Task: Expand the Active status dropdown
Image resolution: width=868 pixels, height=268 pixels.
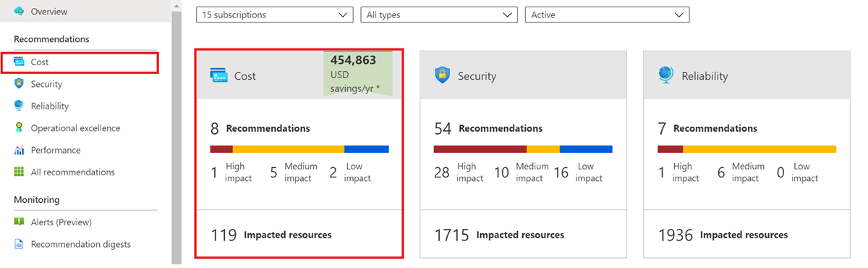Action: 607,14
